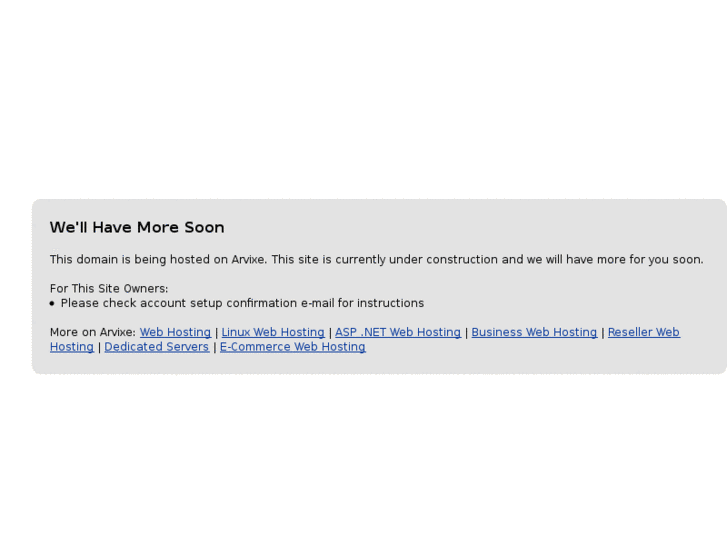Visit the Reseller Web Hosting link
The height and width of the screenshot is (545, 727).
click(643, 333)
